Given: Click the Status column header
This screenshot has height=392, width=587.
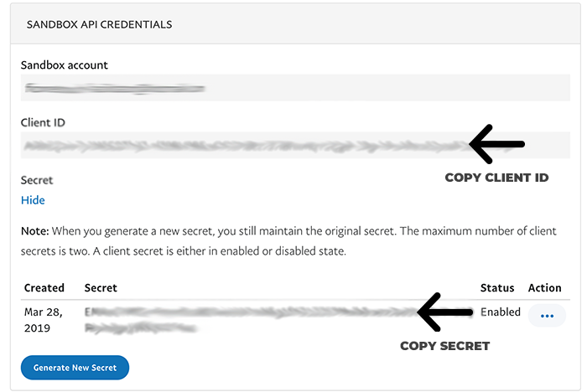Looking at the screenshot, I should click(x=497, y=287).
